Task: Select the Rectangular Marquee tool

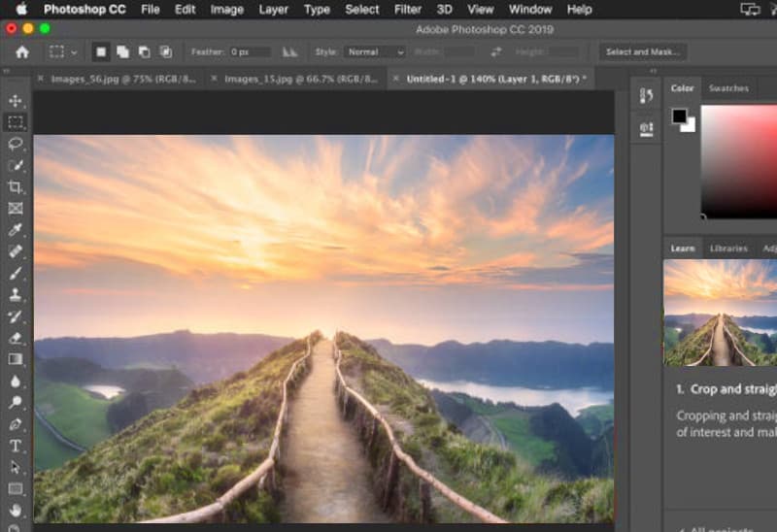Action: point(16,122)
